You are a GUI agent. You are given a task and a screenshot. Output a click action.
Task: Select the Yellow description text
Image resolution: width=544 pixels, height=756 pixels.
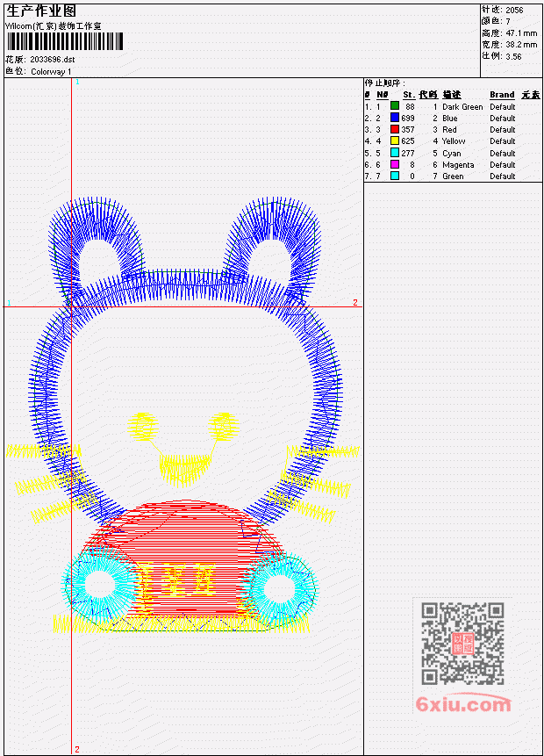click(454, 141)
